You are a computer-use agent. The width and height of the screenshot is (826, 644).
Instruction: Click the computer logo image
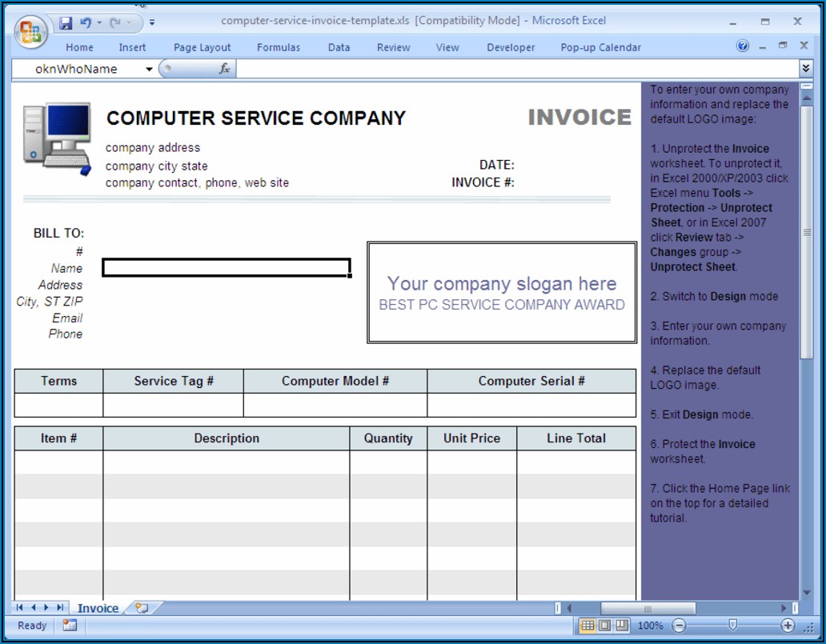tap(57, 138)
